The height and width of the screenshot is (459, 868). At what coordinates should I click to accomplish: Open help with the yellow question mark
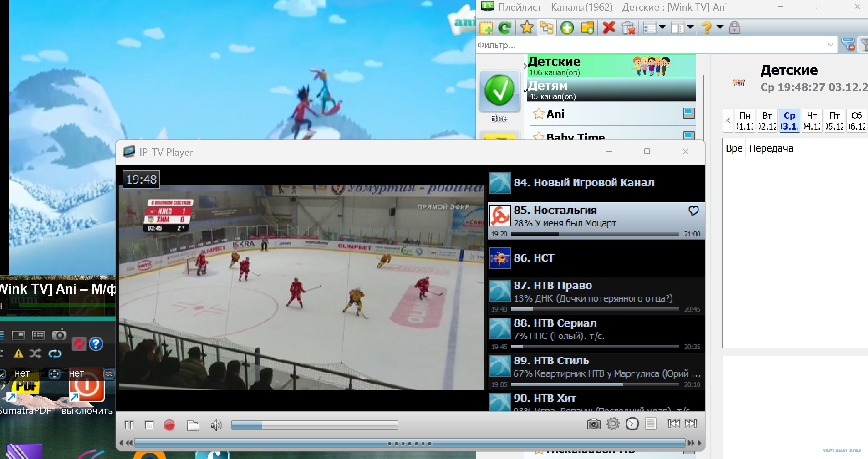point(707,28)
